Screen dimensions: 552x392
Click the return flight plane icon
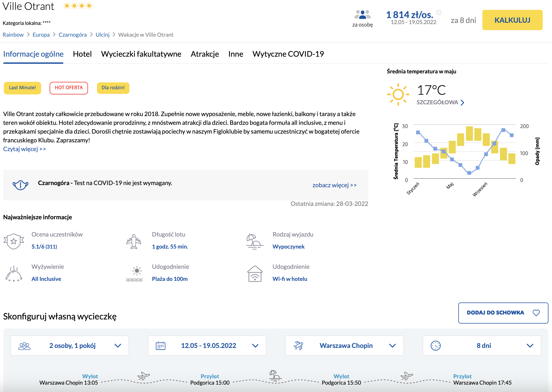(x=407, y=376)
